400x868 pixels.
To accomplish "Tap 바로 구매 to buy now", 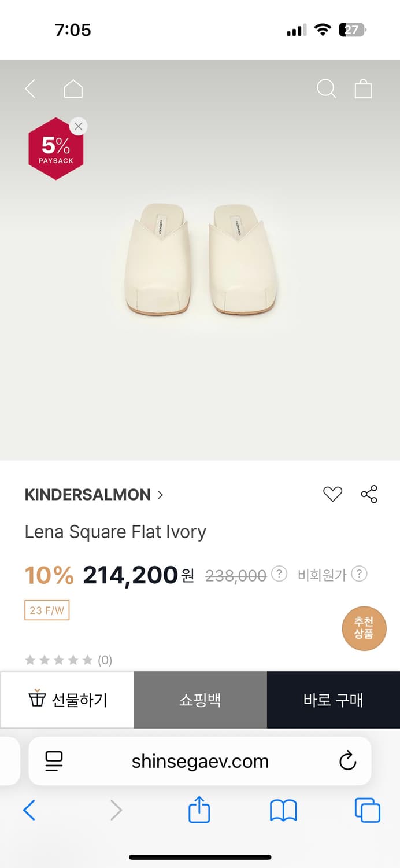I will pyautogui.click(x=333, y=700).
